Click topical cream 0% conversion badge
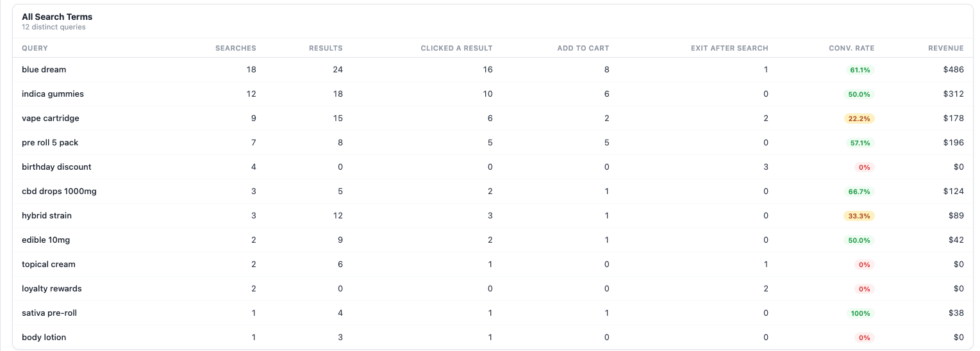 coord(865,265)
